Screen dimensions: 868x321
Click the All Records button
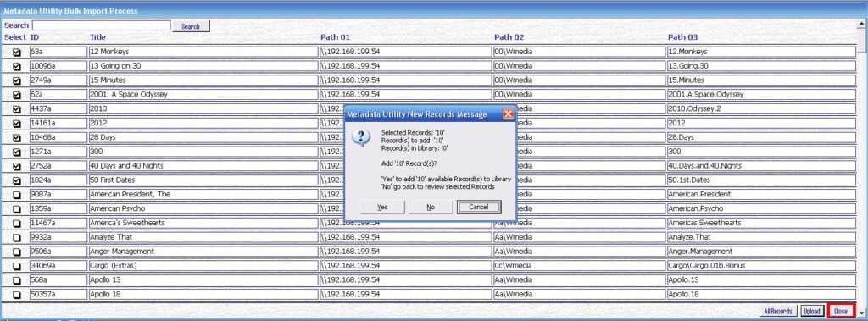[778, 311]
